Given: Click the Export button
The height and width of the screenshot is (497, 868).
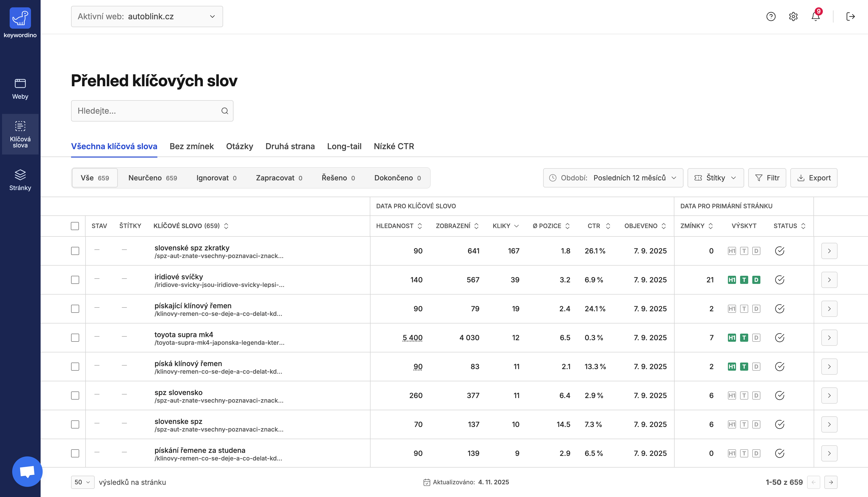Looking at the screenshot, I should (814, 178).
